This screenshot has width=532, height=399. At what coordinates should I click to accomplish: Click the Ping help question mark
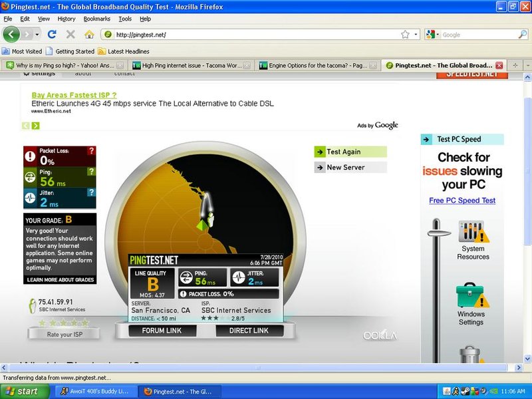[91, 172]
